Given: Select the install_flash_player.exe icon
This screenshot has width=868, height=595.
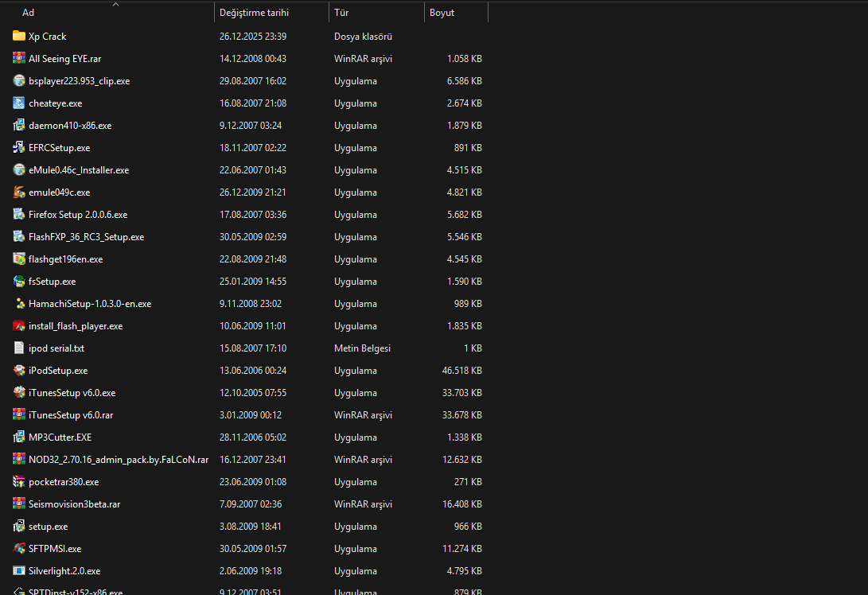Looking at the screenshot, I should [x=19, y=325].
